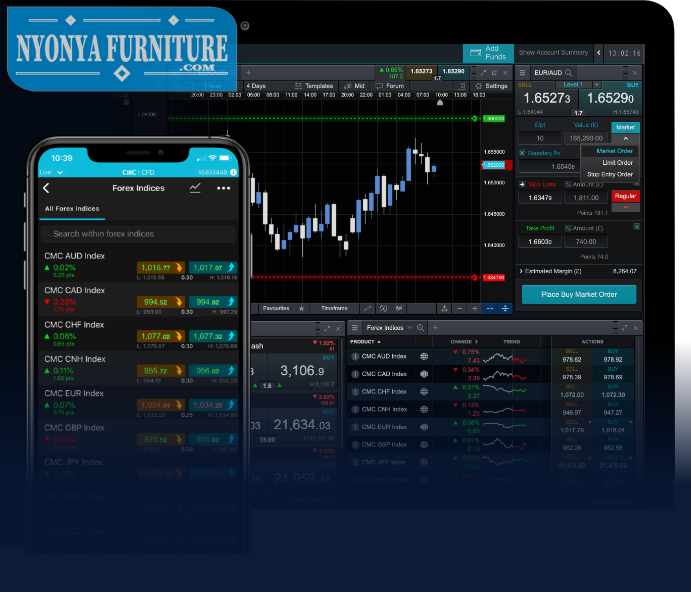Viewport: 691px width, 592px height.
Task: Toggle the Stop Loss arrow checkbox
Action: pyautogui.click(x=522, y=184)
